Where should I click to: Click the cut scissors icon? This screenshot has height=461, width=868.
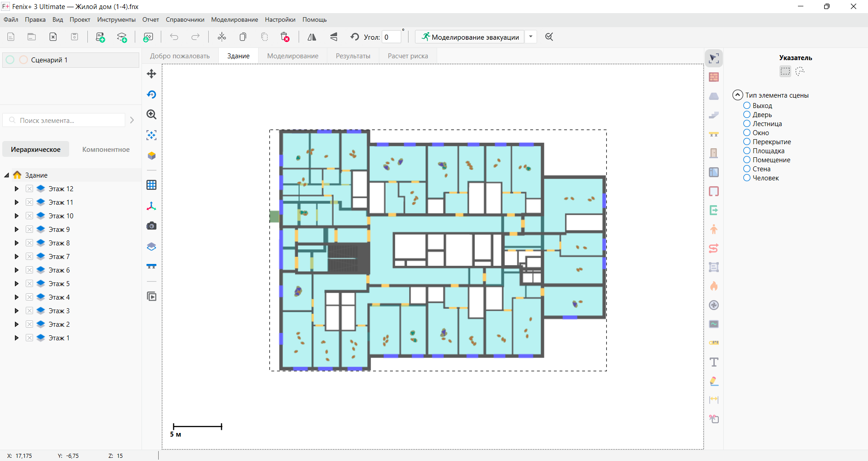(222, 37)
